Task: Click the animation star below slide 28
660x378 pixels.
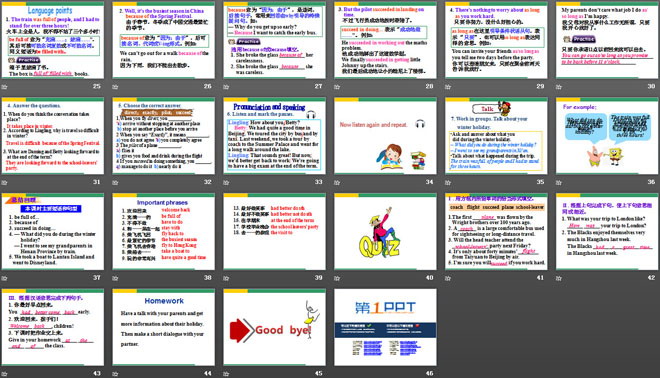Action: tap(337, 87)
